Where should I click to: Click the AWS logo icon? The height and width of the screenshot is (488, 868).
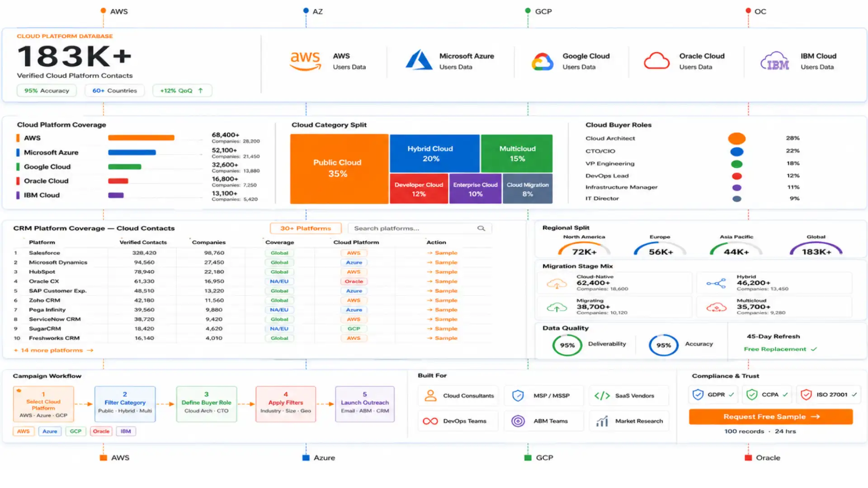click(x=305, y=61)
